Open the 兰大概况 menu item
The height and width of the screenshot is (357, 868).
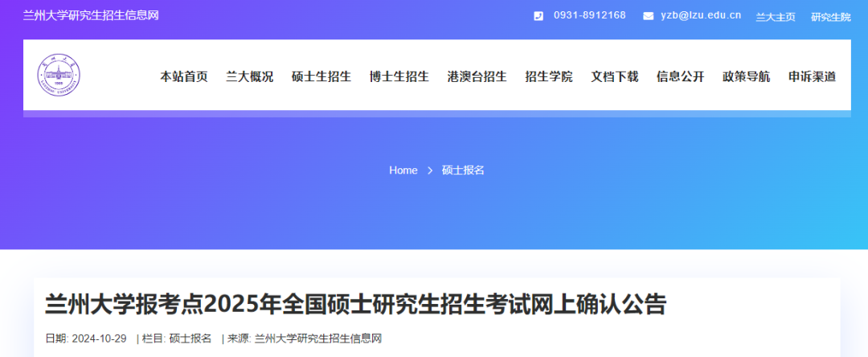pyautogui.click(x=250, y=77)
